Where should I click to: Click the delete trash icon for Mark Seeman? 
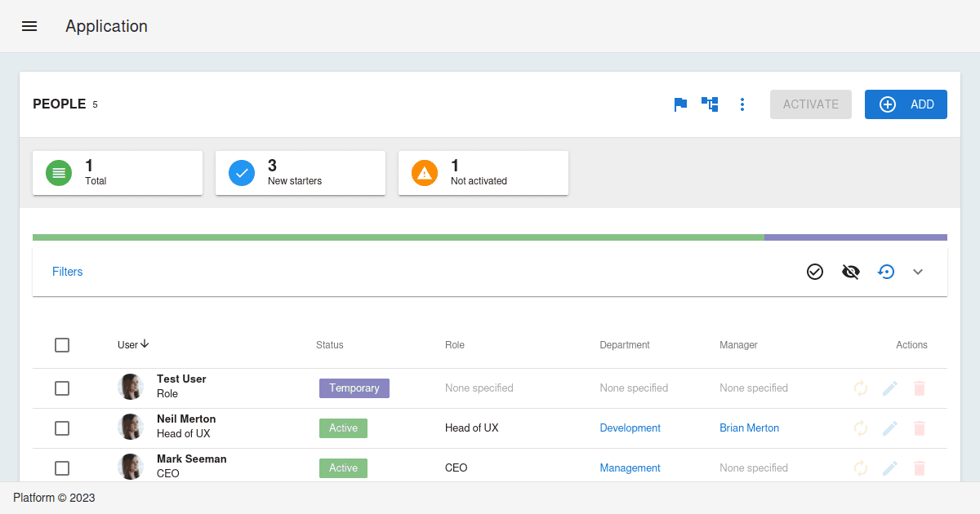[920, 467]
